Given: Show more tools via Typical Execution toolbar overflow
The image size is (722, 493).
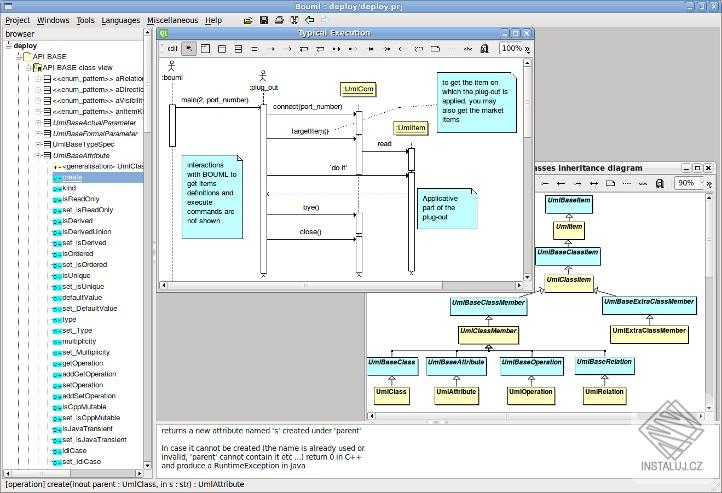Looking at the screenshot, I should pos(527,49).
